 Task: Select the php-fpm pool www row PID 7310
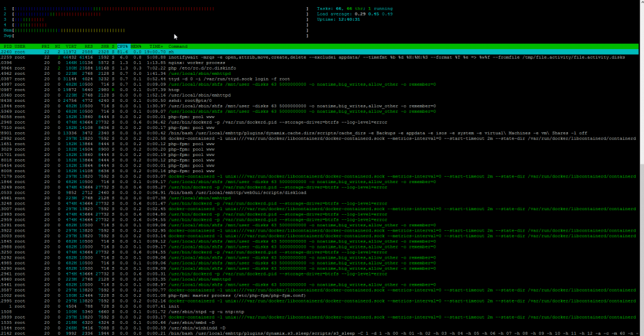319,128
